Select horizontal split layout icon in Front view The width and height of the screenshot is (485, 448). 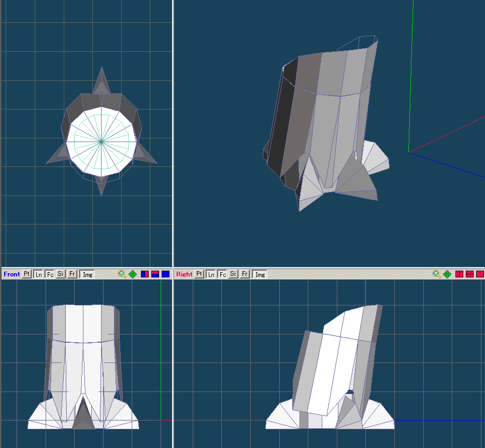[x=155, y=274]
